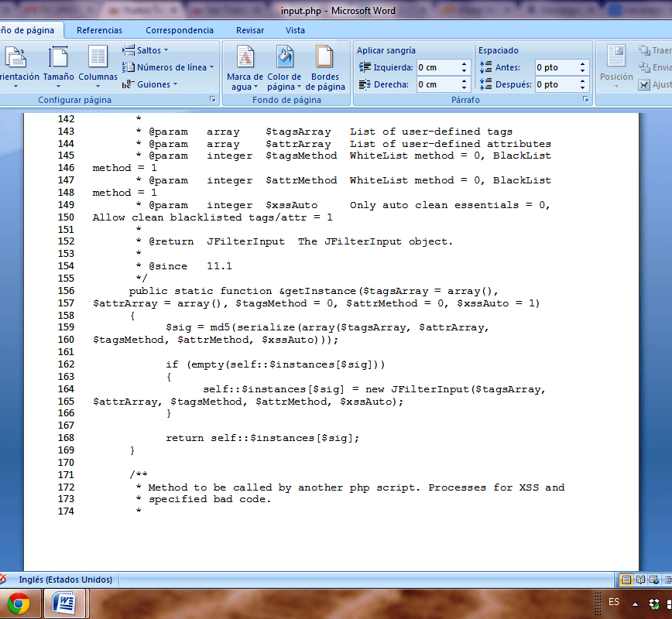Screen dimensions: 672x619
Task: Click the Marca de agua watermark icon
Action: pos(245,56)
